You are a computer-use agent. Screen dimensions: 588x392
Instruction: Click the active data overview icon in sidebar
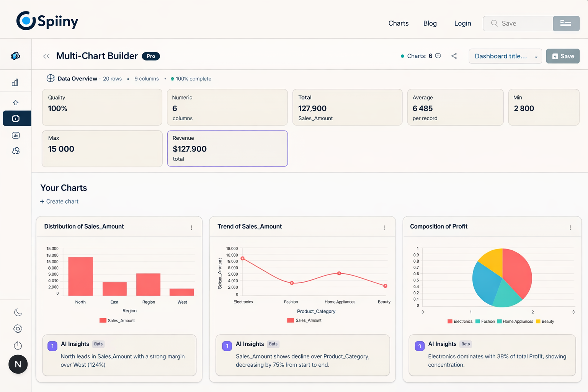16,118
